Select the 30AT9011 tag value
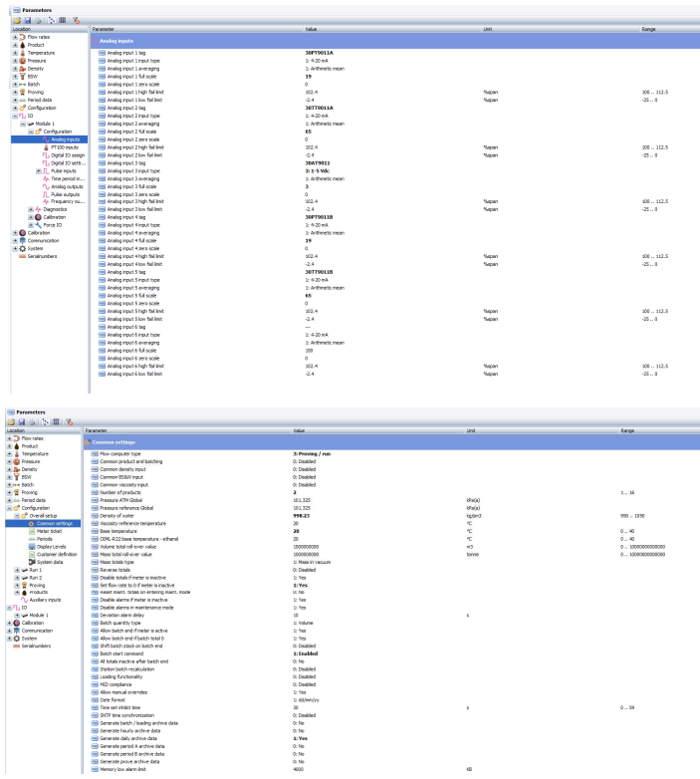 tap(318, 163)
